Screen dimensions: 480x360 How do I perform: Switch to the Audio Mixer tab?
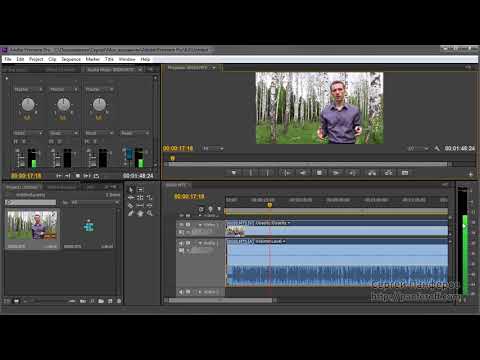coord(113,69)
